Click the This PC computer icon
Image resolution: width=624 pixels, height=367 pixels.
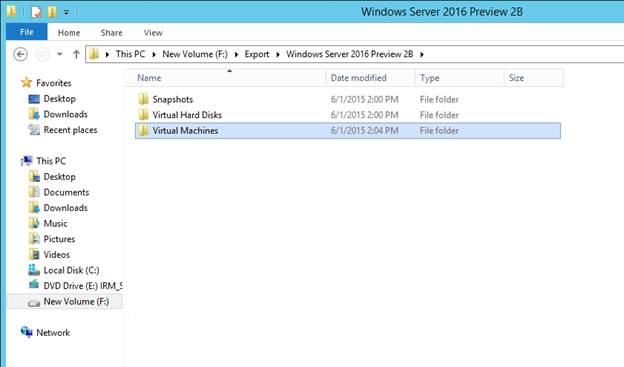pos(27,161)
